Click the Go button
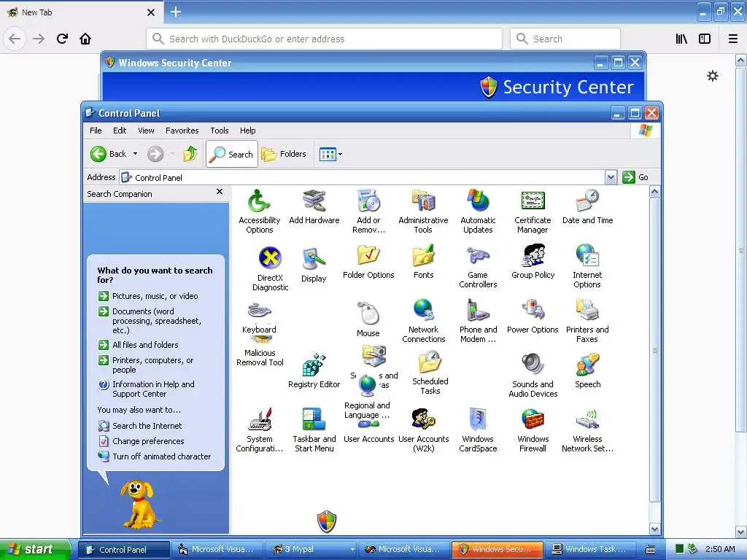Screen dimensions: 747x560 tap(635, 177)
